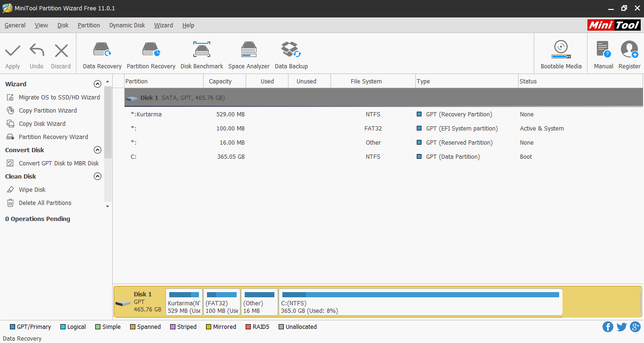This screenshot has width=644, height=343.
Task: Click the Copy Partition Wizard icon
Action: [10, 111]
